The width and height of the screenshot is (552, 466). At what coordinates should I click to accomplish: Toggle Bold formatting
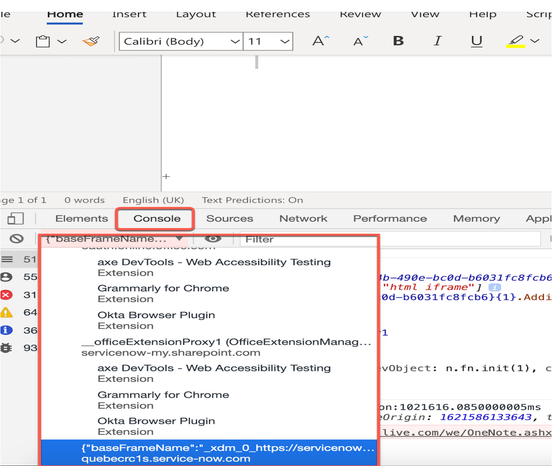pyautogui.click(x=398, y=41)
